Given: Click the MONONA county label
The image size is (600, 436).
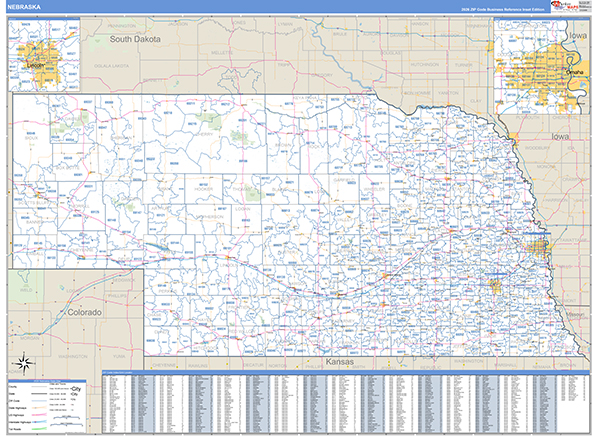Looking at the screenshot, I should (x=546, y=167).
